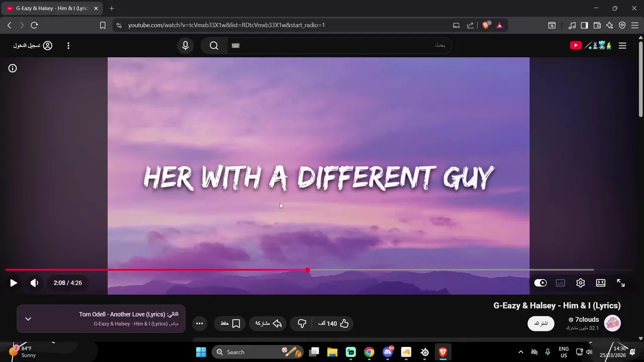Click the share page icon in address bar
The height and width of the screenshot is (362, 644).
point(470,25)
